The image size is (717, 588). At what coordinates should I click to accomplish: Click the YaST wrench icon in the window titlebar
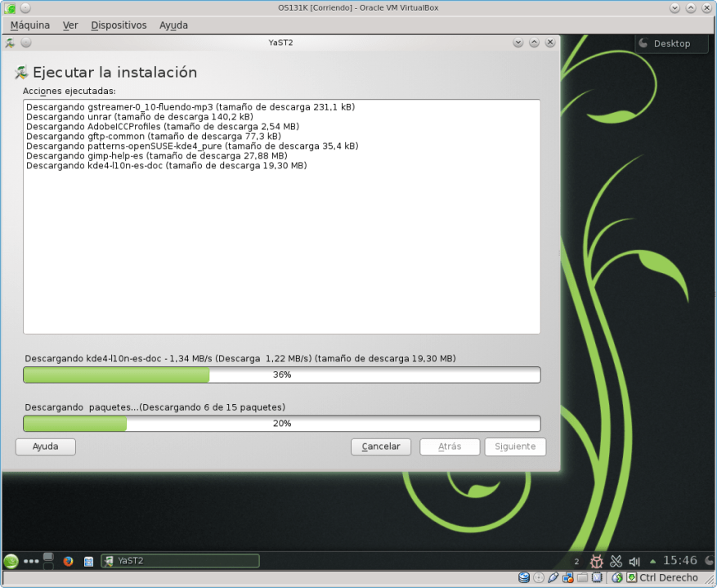click(x=10, y=43)
